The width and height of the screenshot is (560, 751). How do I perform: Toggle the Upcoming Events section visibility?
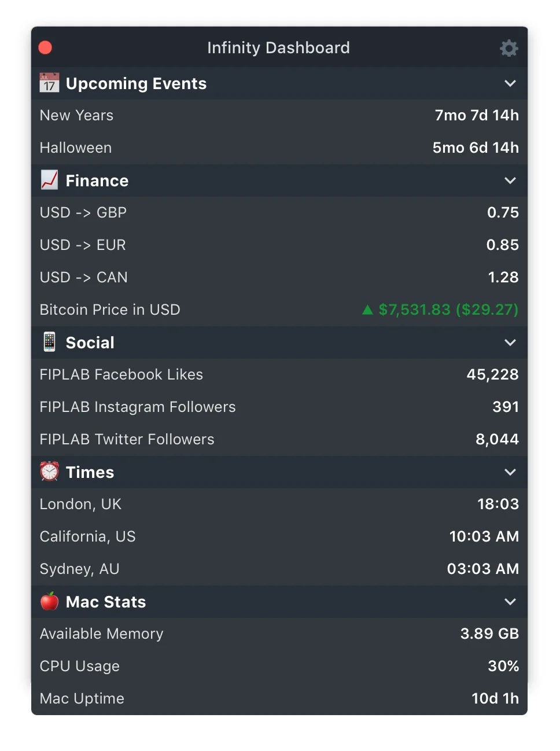(x=510, y=83)
